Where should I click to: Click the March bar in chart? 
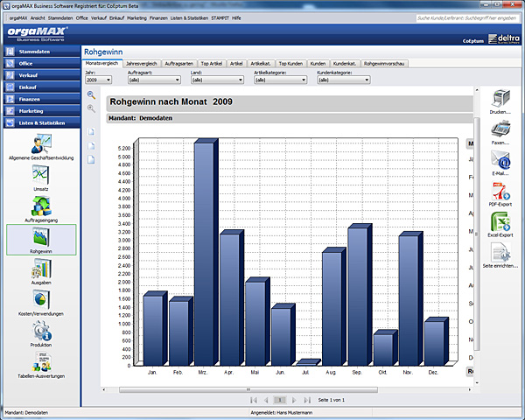pyautogui.click(x=204, y=253)
